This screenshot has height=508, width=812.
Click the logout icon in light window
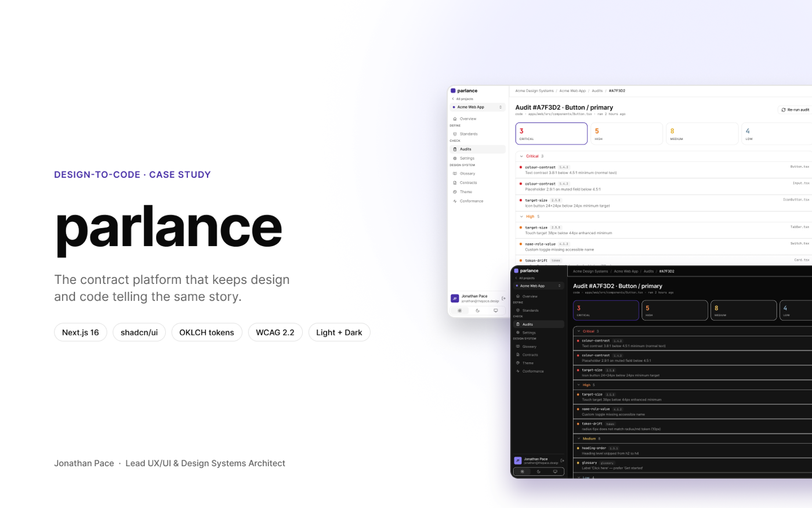click(503, 298)
